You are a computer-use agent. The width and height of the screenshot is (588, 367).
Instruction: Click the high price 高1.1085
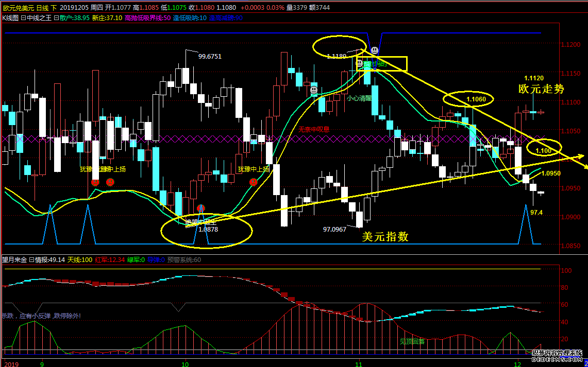[x=146, y=7]
